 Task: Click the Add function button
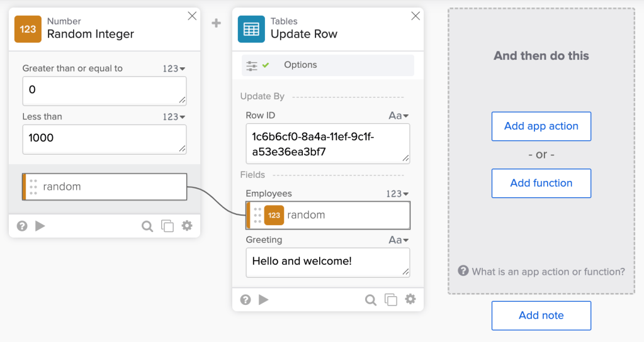pyautogui.click(x=541, y=183)
